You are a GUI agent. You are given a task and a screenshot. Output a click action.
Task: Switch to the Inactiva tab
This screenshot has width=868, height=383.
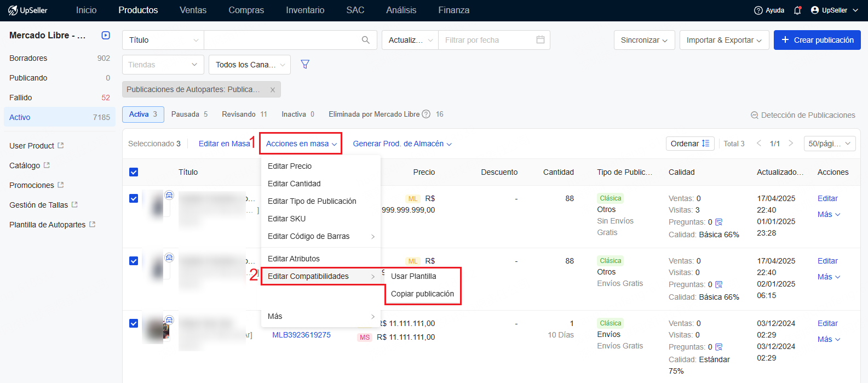pos(298,114)
